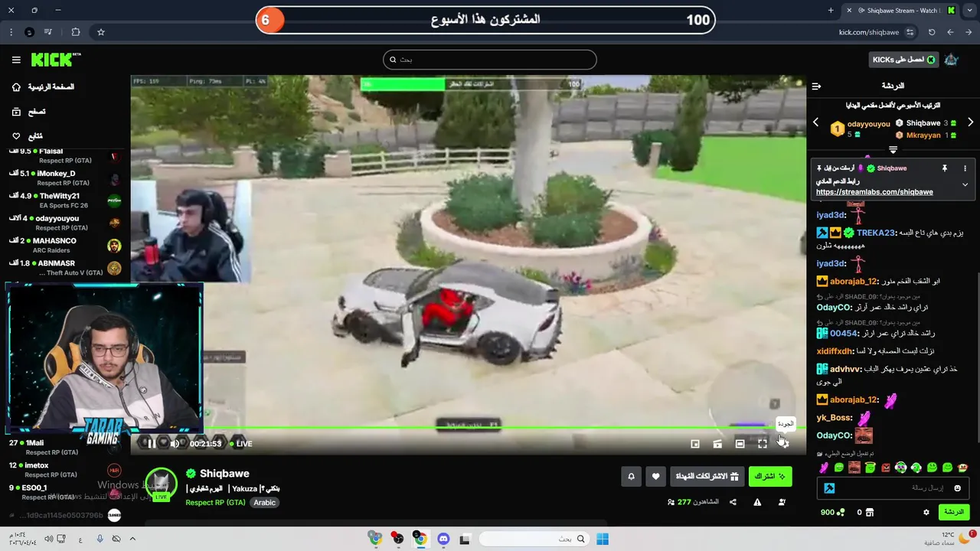Open Following section in sidebar

click(x=28, y=136)
